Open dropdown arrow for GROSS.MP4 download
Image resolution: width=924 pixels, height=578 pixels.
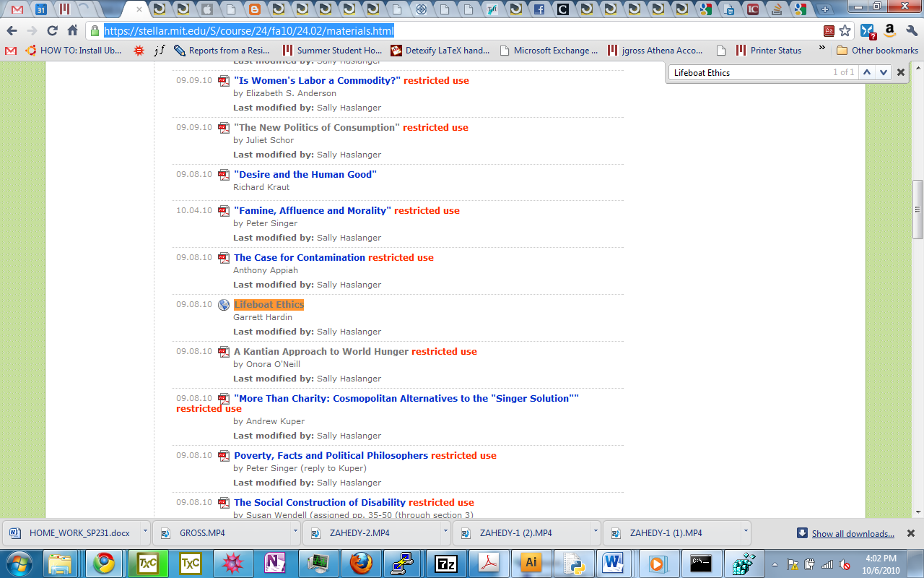[295, 532]
